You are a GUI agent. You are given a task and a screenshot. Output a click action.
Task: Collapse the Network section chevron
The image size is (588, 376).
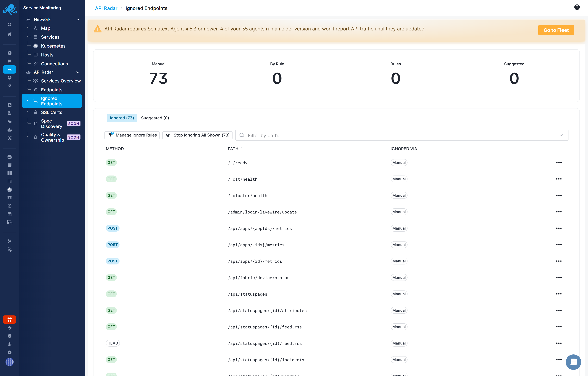78,20
